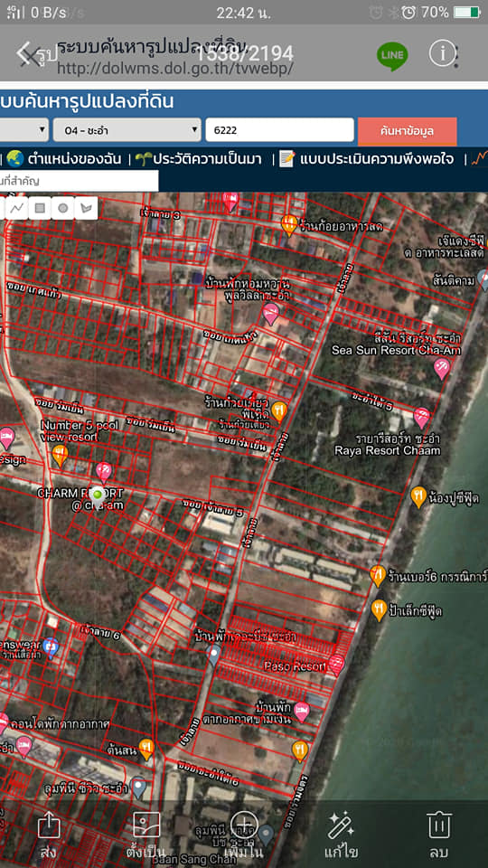
Task: Click Sea Sun Resort Cha-Am hotel marker
Action: [x=442, y=368]
